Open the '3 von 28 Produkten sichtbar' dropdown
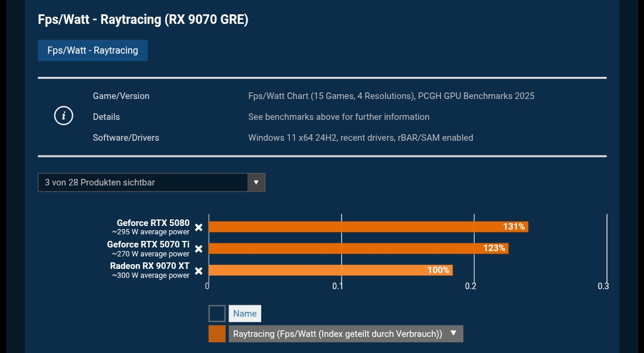Viewport: 644px width, 353px height. [151, 182]
